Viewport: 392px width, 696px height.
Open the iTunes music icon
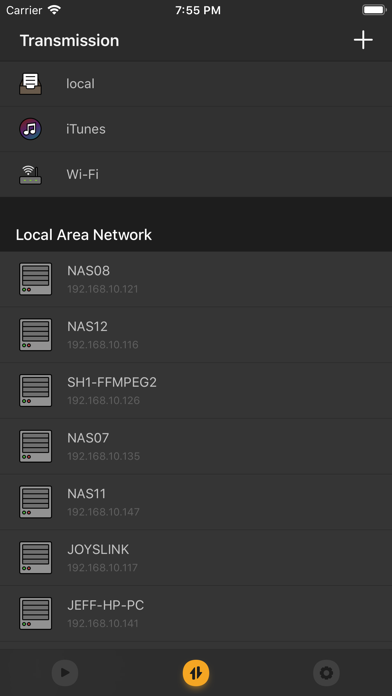pyautogui.click(x=30, y=129)
